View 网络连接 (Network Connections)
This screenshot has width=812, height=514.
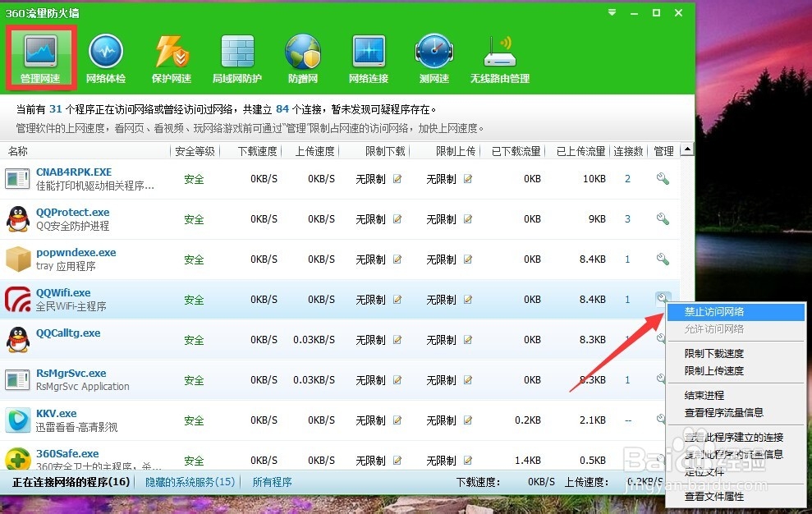click(x=368, y=56)
